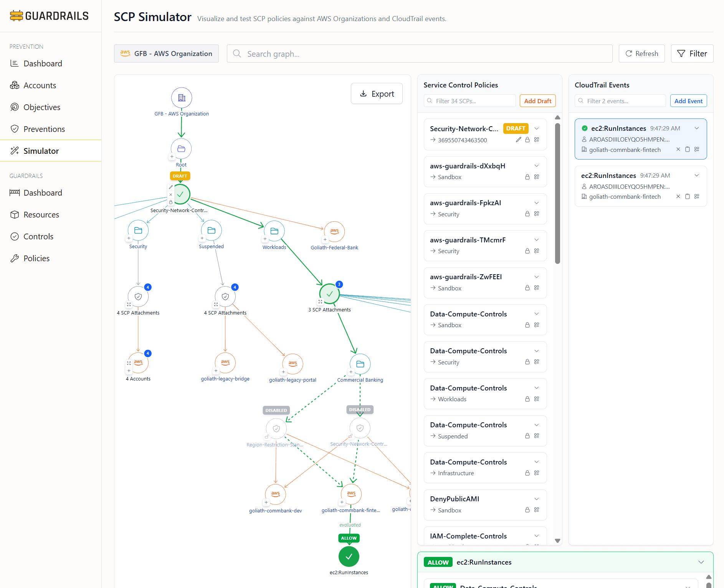The width and height of the screenshot is (724, 588).
Task: Navigate to Controls via the sidebar menu
Action: (38, 236)
